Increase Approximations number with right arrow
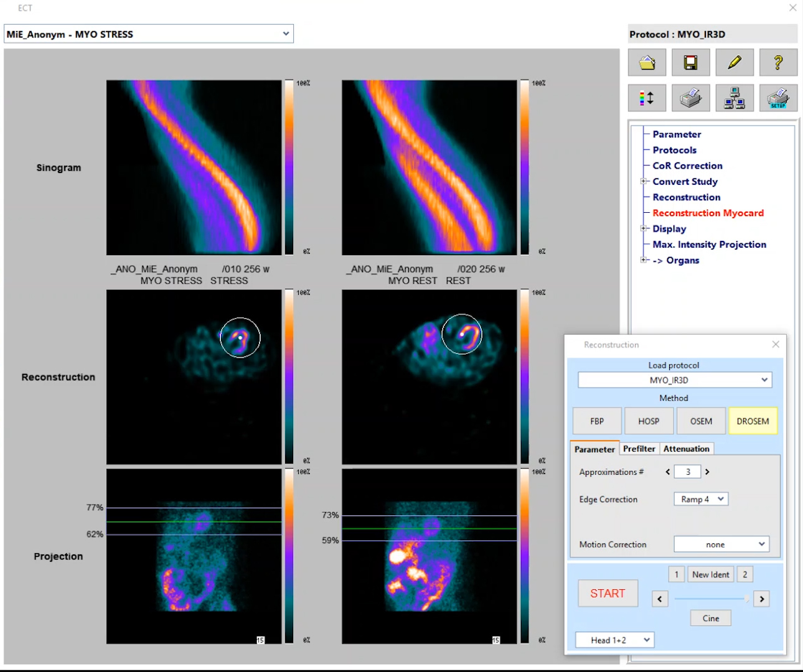 pos(707,472)
